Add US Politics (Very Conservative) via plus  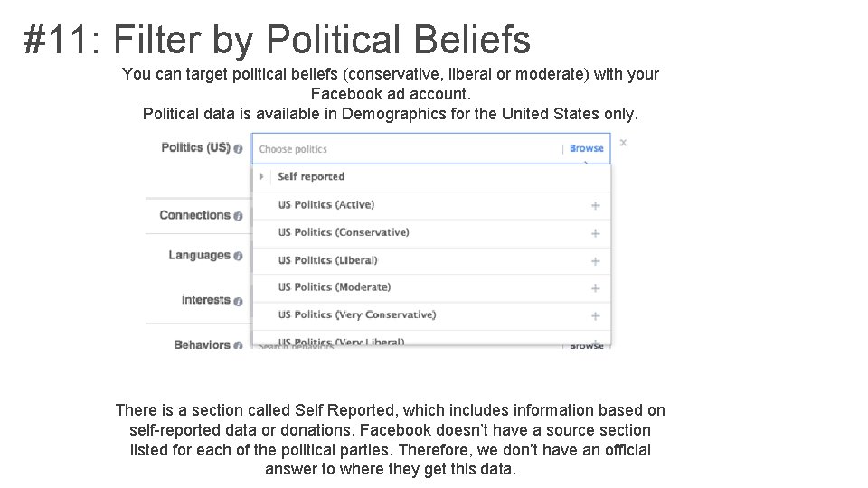coord(595,316)
